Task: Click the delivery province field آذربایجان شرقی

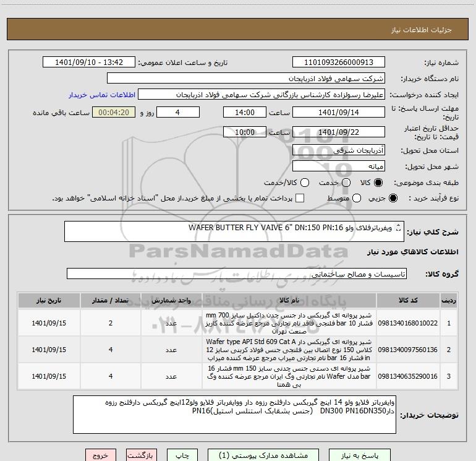Action: pyautogui.click(x=339, y=150)
